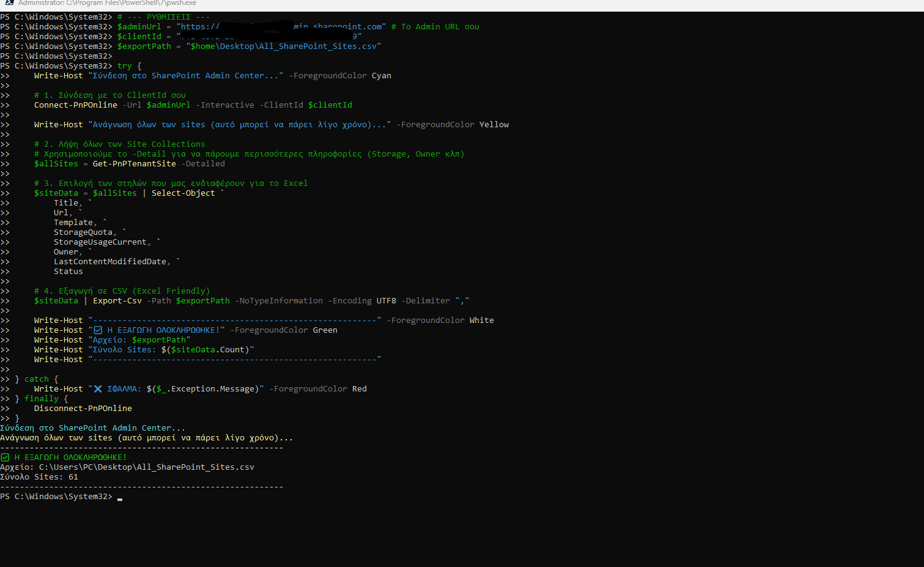Click the -Interactive switch parameter

224,105
